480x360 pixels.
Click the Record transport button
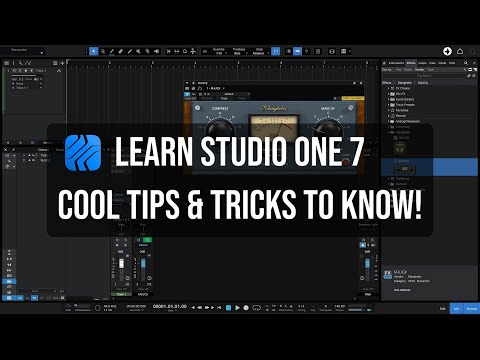pos(246,308)
